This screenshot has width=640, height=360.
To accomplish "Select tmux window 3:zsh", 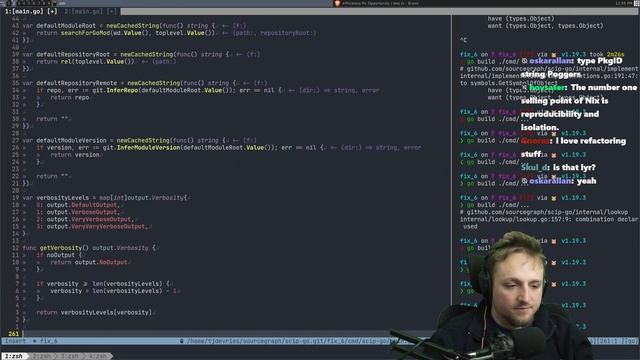I will pos(69,356).
